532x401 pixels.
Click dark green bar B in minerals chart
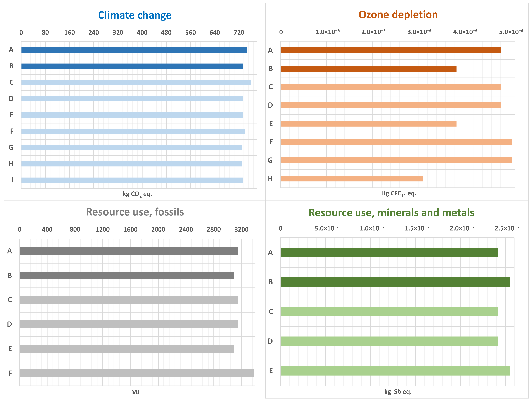point(395,282)
